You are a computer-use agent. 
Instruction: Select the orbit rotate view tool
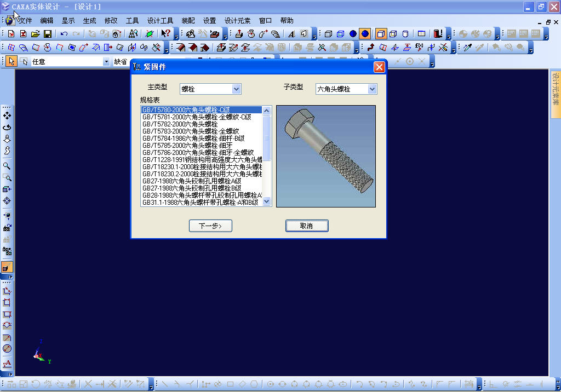coord(7,128)
